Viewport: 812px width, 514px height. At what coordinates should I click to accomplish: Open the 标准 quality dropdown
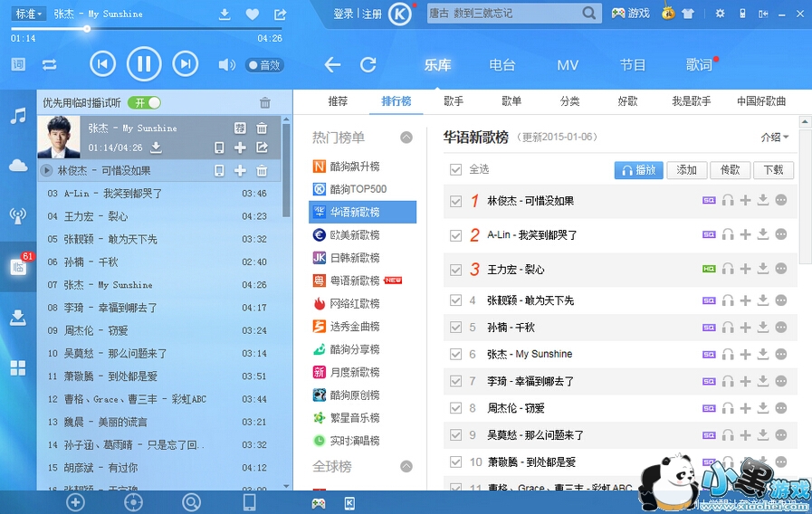point(28,14)
